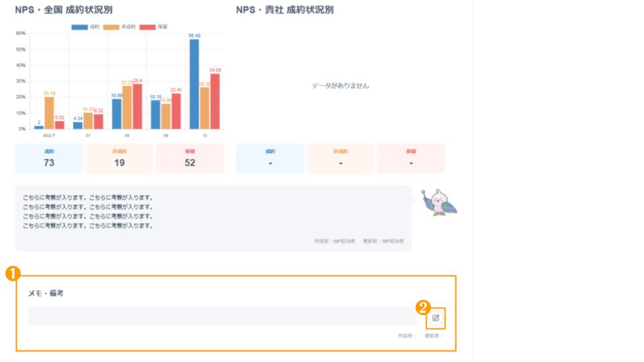Select the 保留 52 summary card
Image resolution: width=644 pixels, height=362 pixels.
pyautogui.click(x=190, y=158)
